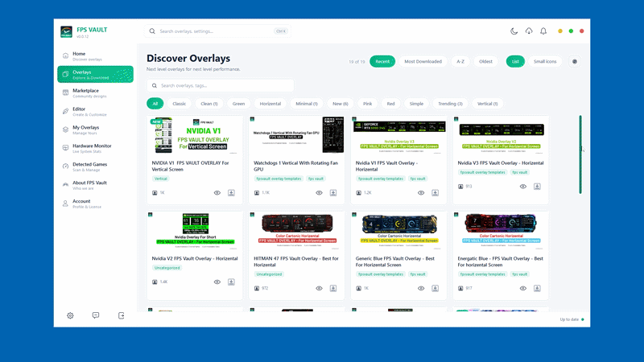
Task: Click the cloud download icon in the header
Action: (x=529, y=31)
